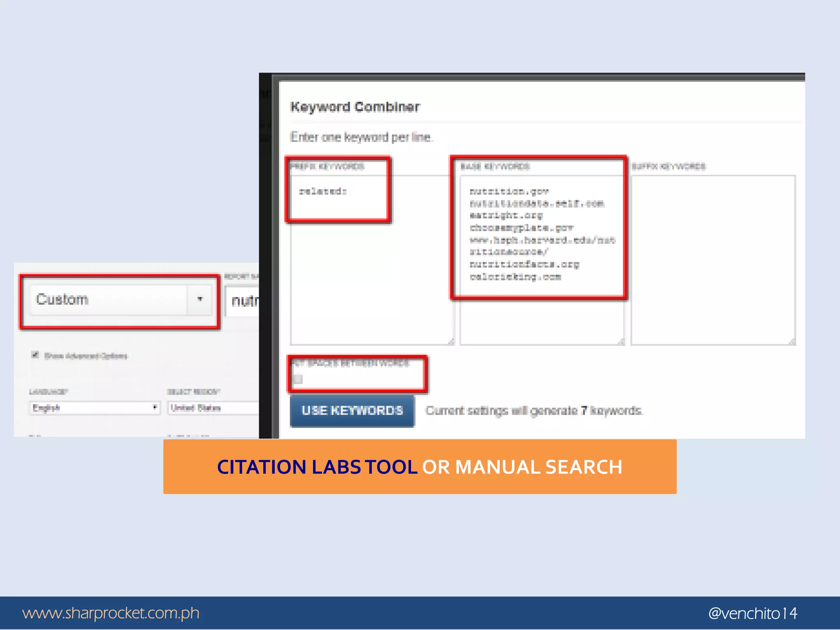Open the Custom dropdown

(121, 299)
